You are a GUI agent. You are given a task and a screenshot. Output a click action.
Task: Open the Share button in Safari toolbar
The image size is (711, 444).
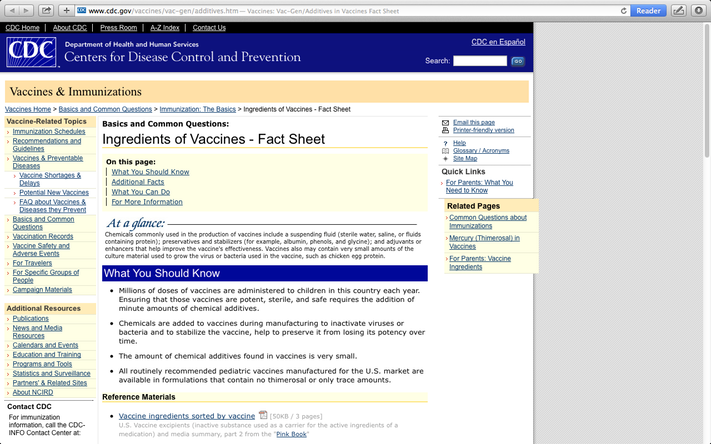tap(46, 10)
